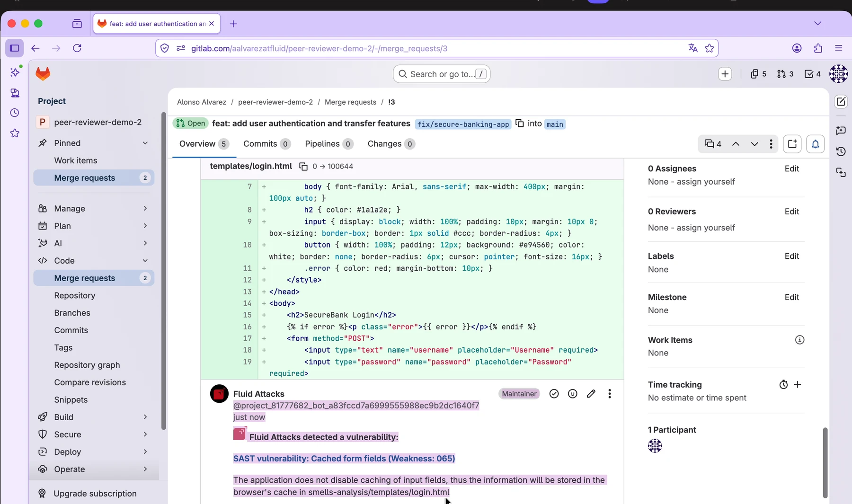
Task: Go back in browser history
Action: click(35, 48)
